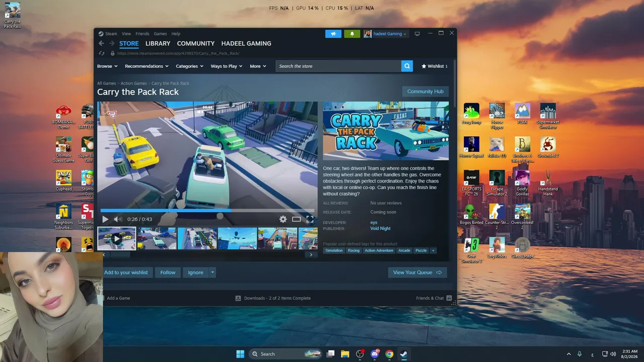Viewport: 644px width, 362px height.
Task: Open Friends & Chat icon
Action: [x=449, y=298]
